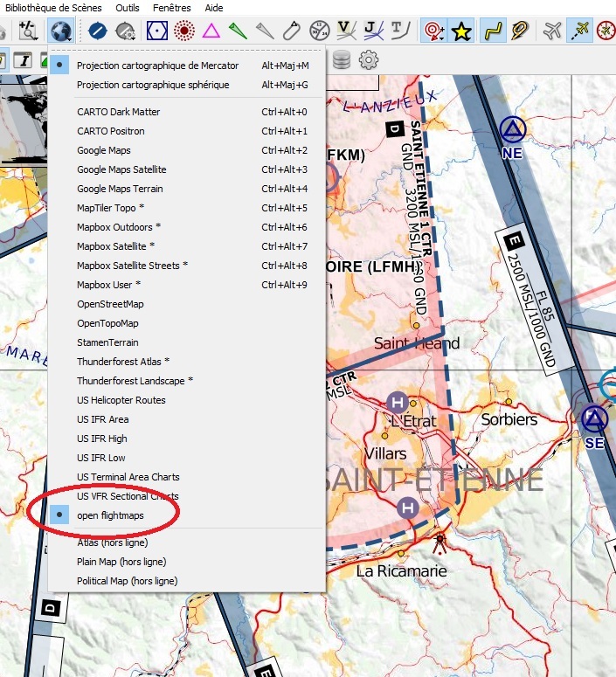Viewport: 616px width, 677px height.
Task: Open the Aide menu
Action: click(214, 8)
